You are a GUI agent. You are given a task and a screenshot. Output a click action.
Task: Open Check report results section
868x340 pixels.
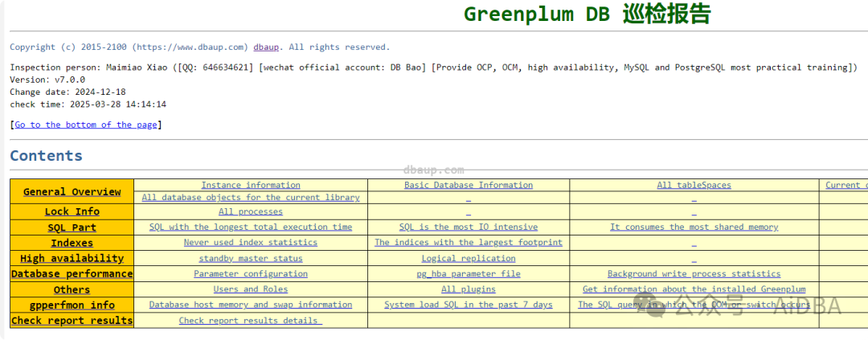click(x=72, y=320)
